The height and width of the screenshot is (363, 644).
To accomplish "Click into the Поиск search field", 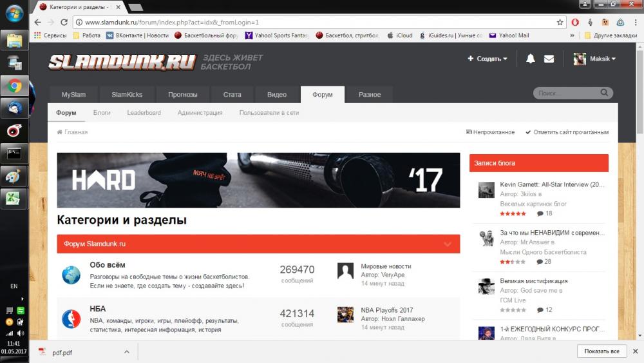I will click(x=565, y=93).
